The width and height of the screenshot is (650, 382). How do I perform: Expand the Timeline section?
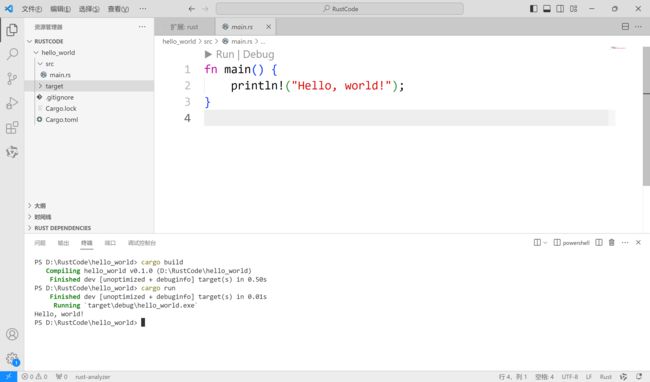pyautogui.click(x=89, y=217)
